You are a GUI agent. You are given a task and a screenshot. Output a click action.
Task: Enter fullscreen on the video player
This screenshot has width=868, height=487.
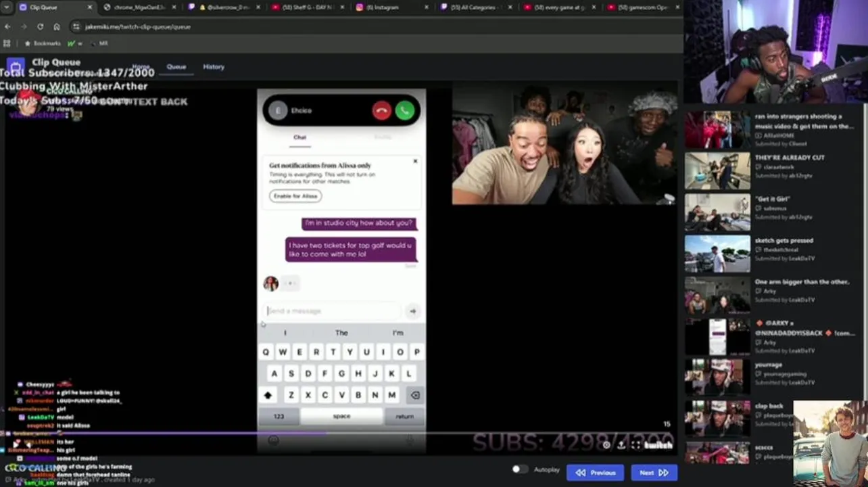(636, 444)
